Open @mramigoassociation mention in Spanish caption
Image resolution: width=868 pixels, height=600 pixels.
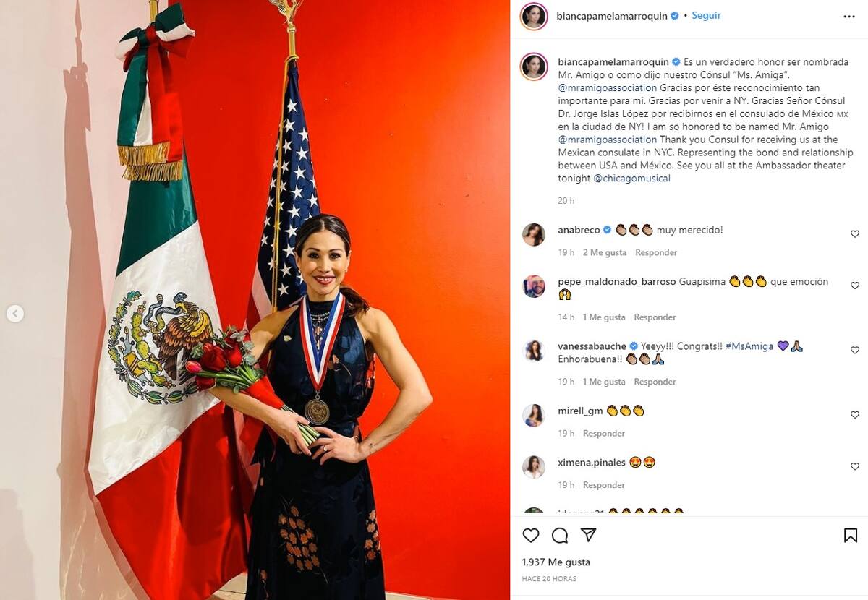tap(608, 87)
